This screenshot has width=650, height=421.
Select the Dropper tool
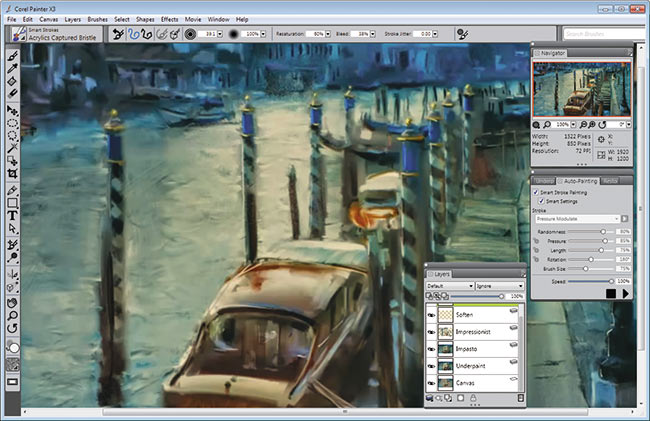coord(12,69)
